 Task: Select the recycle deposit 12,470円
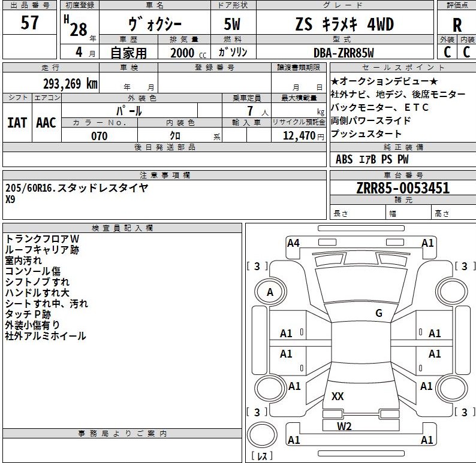click(x=303, y=135)
